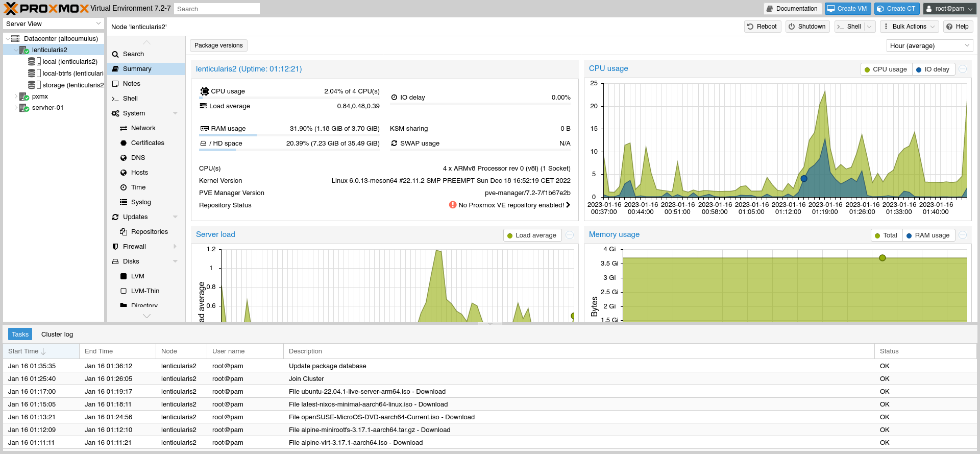The height and width of the screenshot is (454, 980).
Task: Sort tasks by Start Time column
Action: coord(41,351)
